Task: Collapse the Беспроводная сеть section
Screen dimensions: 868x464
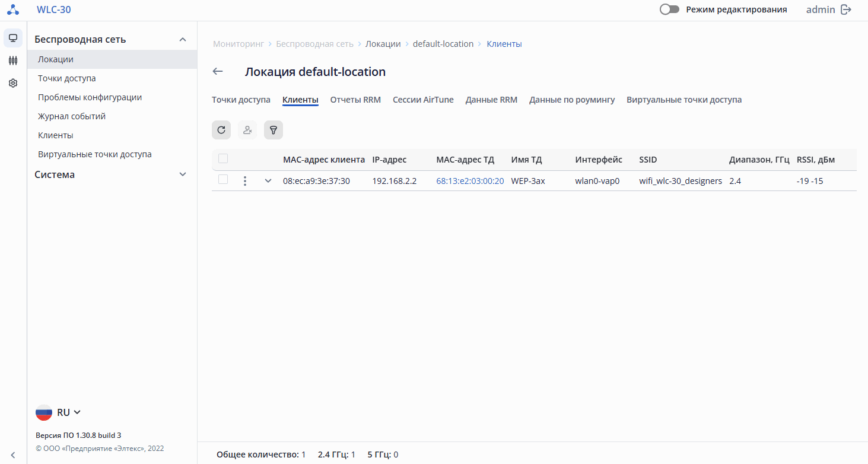Action: pos(183,40)
